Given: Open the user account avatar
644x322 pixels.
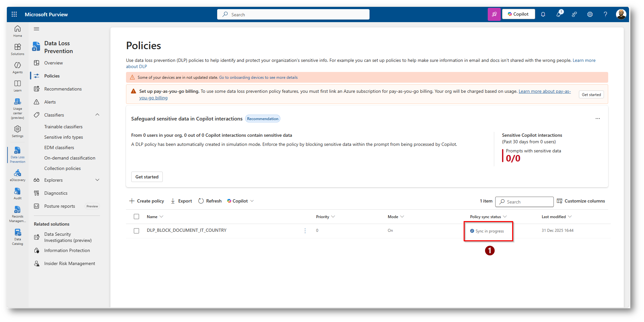Looking at the screenshot, I should 621,14.
